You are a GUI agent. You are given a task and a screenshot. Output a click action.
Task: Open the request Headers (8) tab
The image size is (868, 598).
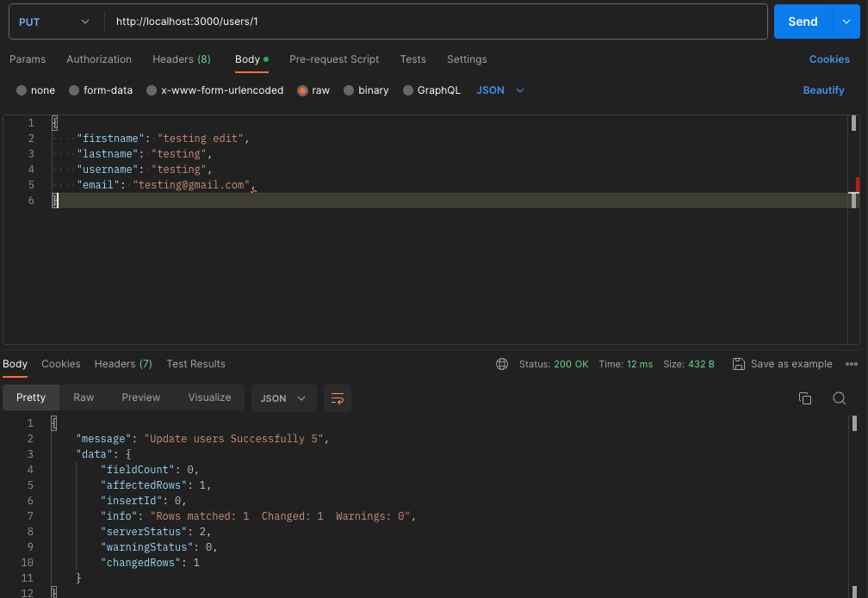point(182,59)
